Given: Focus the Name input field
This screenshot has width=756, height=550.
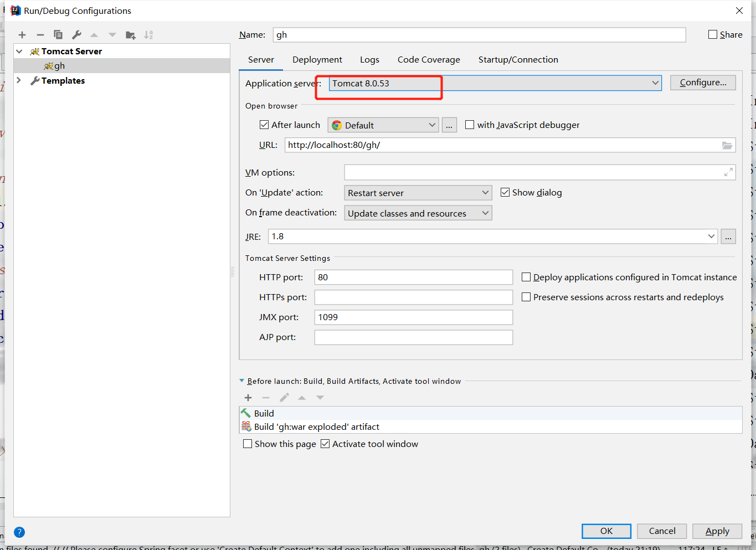Looking at the screenshot, I should tap(480, 35).
